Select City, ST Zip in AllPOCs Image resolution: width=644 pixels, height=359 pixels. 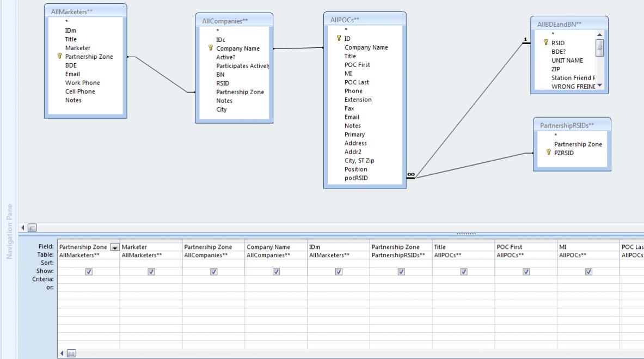point(359,160)
